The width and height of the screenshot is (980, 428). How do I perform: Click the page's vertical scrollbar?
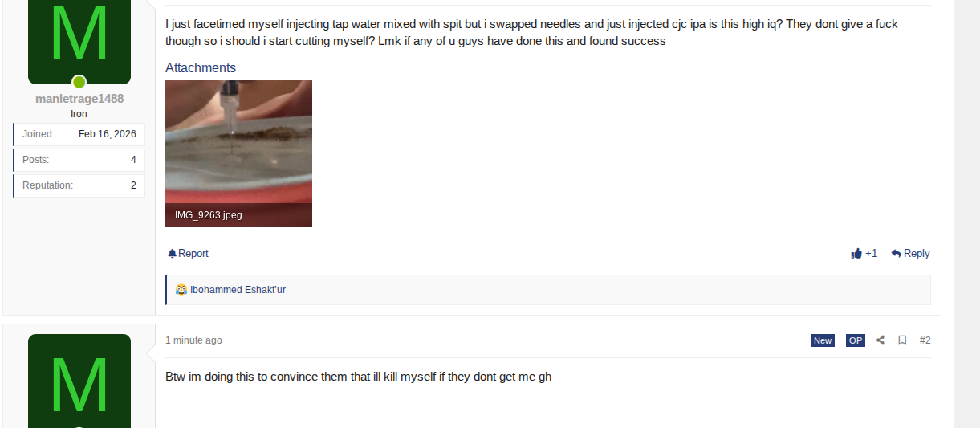click(x=966, y=214)
